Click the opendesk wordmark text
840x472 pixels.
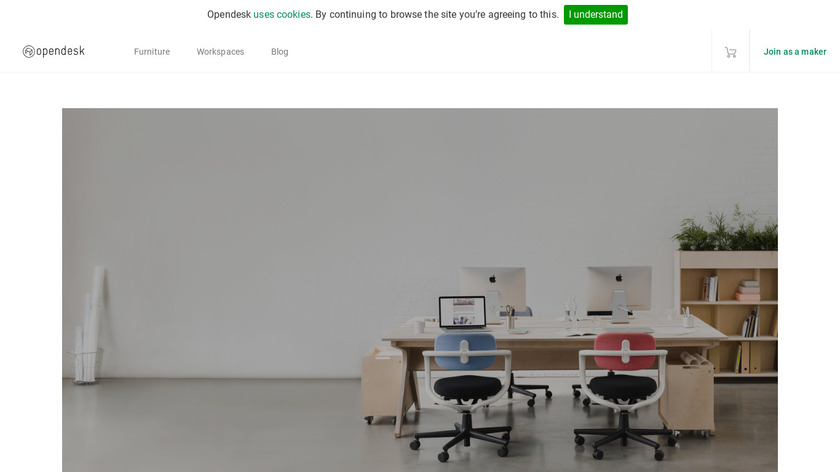[61, 51]
